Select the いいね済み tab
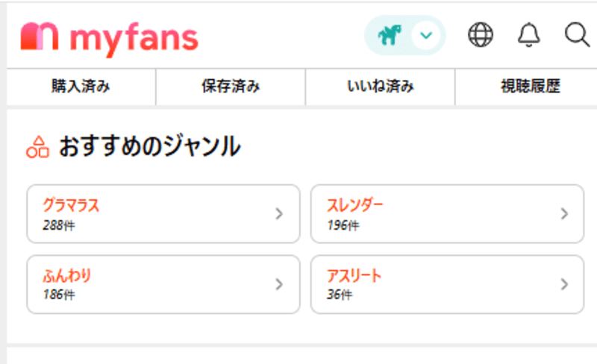The image size is (597, 364). [x=380, y=87]
